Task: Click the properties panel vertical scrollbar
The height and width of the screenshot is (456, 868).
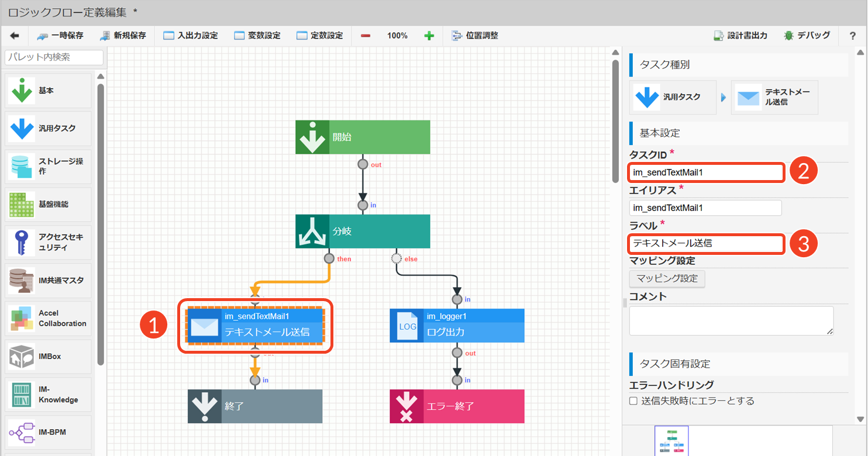Action: tap(859, 234)
